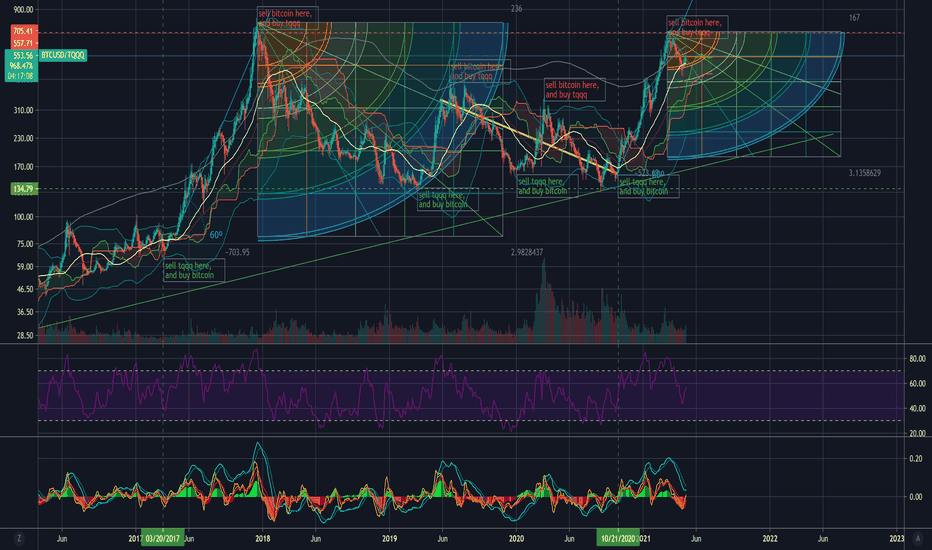
Task: Click the 2019 label on the time axis
Action: point(389,539)
